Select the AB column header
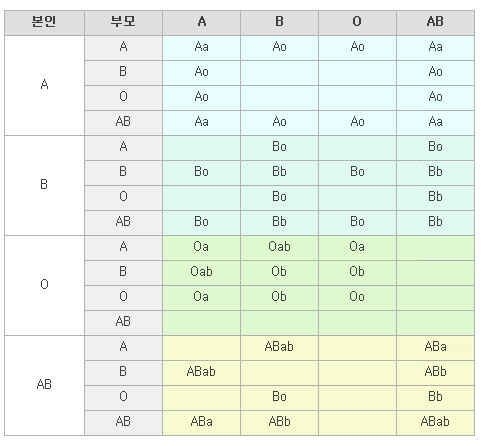 435,23
